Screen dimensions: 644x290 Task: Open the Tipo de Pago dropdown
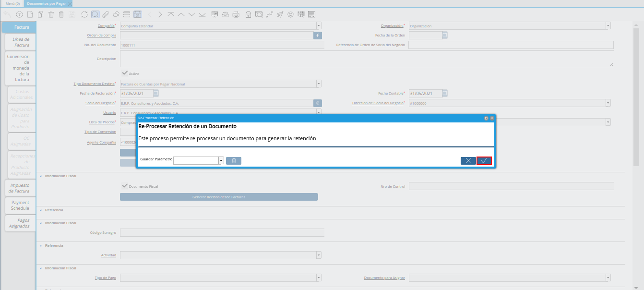pyautogui.click(x=319, y=278)
